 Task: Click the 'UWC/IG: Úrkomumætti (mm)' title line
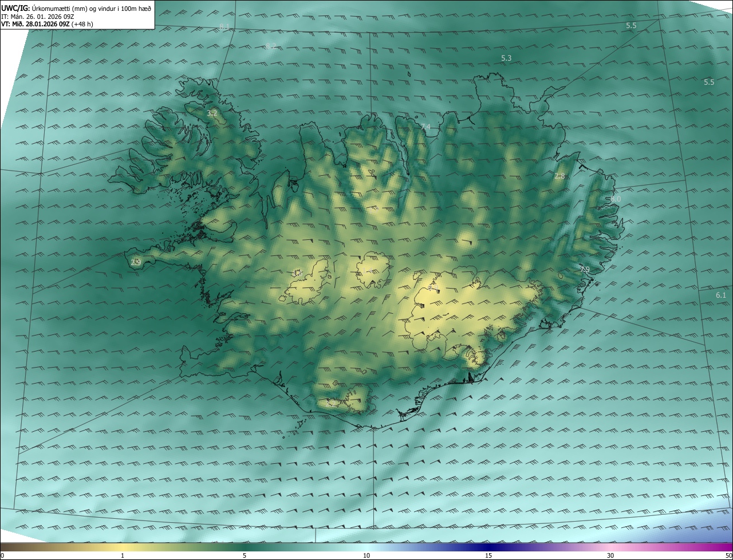point(76,8)
